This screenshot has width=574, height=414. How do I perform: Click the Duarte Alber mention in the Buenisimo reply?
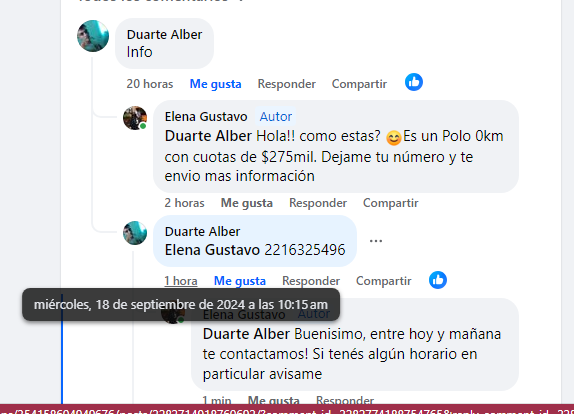[x=246, y=334]
